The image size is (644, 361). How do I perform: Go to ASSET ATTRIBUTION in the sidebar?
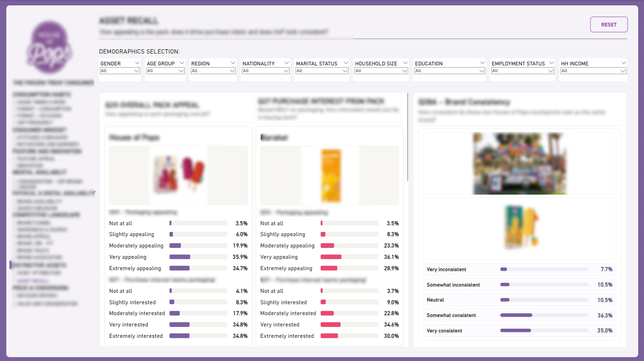pos(39,273)
